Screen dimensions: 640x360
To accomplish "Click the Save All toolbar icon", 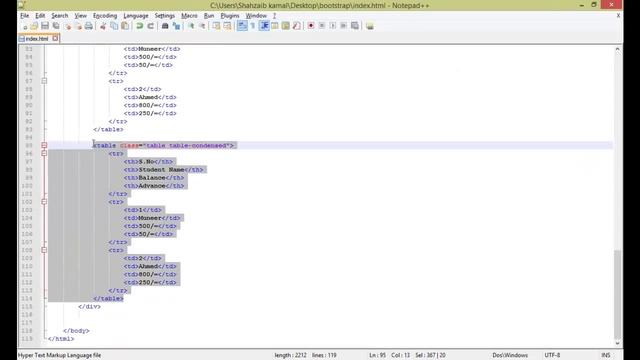I will point(56,26).
